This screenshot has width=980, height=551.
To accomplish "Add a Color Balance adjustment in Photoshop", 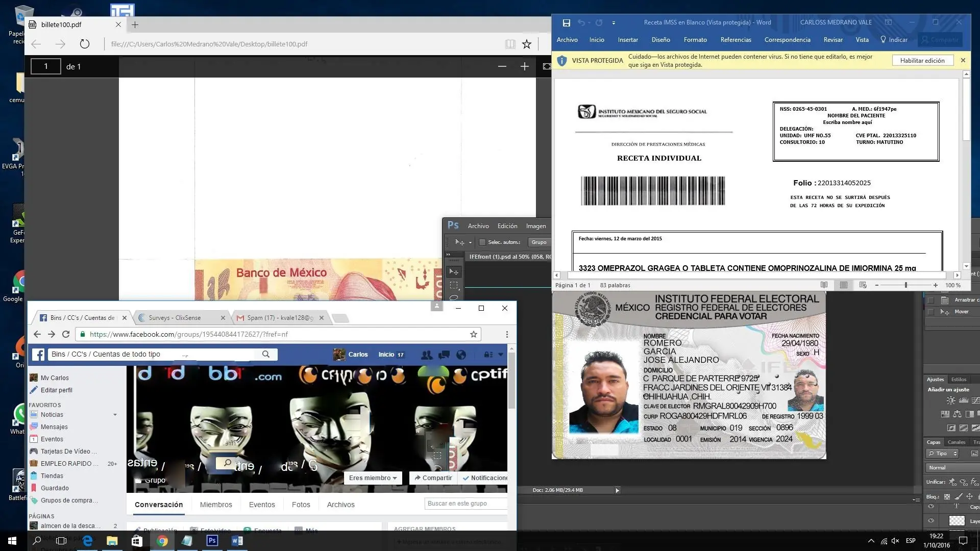I will (x=958, y=414).
